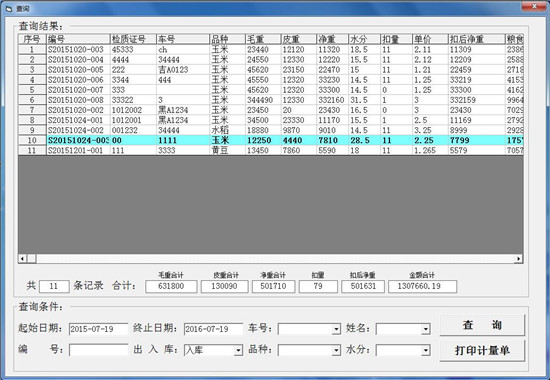Click the 净重 column header
This screenshot has width=550, height=380.
coord(333,39)
